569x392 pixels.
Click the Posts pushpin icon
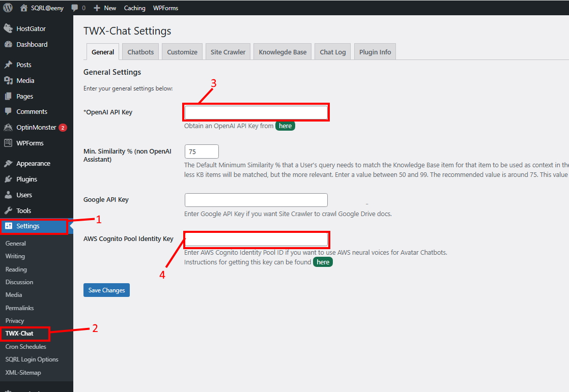[8, 65]
